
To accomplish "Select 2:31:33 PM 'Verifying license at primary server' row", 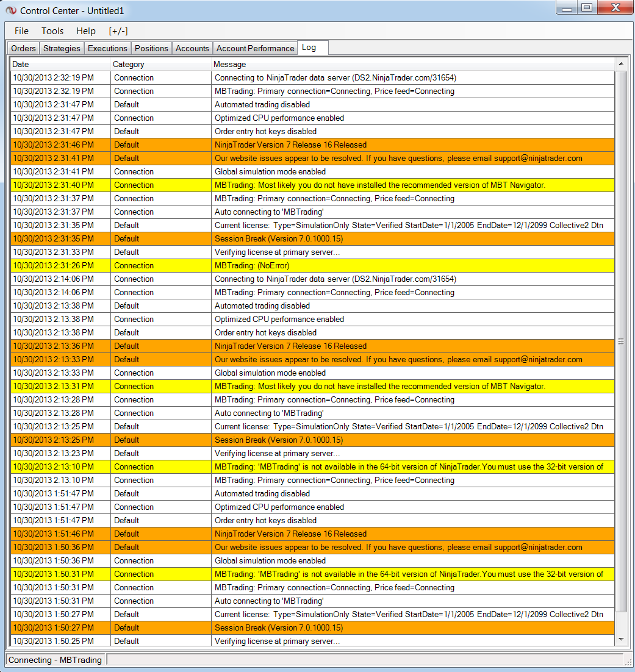I will (x=312, y=252).
